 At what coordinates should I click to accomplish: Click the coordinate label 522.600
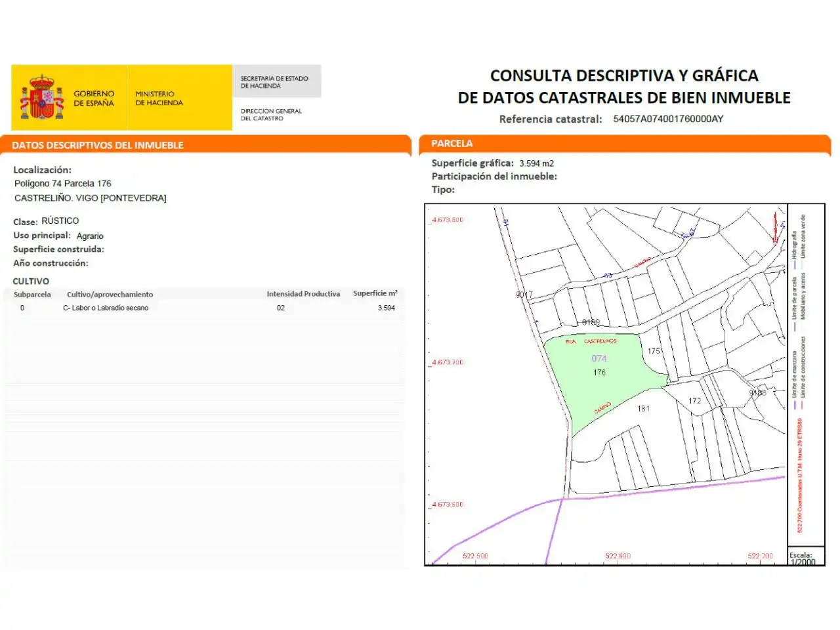pos(618,556)
